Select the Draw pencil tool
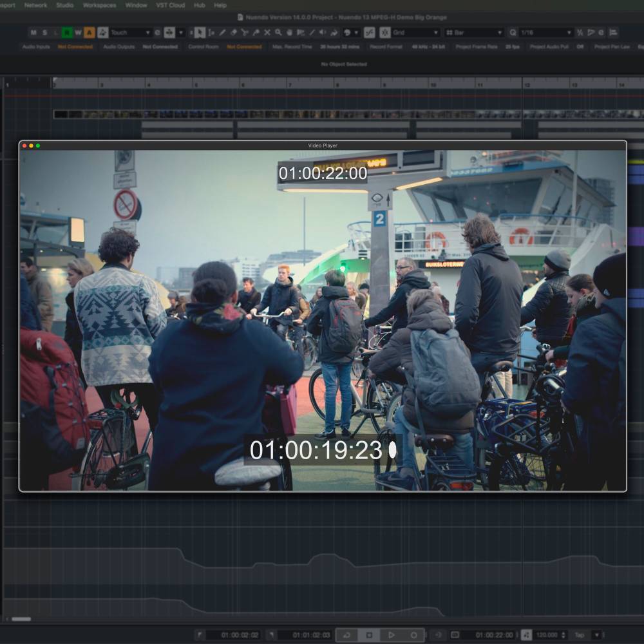Viewport: 644px width, 644px height. [x=222, y=32]
